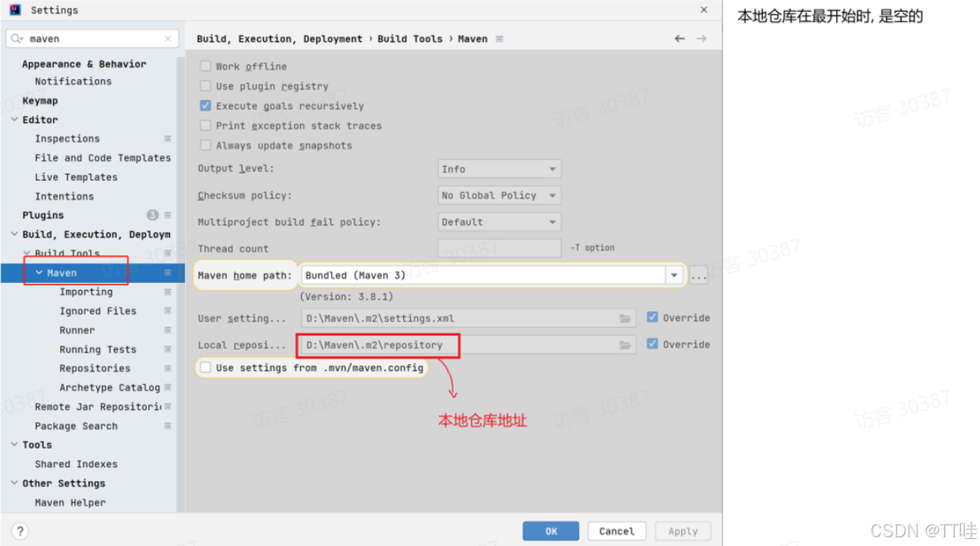Click the Apply button
Screen dimensions: 980x546
click(683, 531)
